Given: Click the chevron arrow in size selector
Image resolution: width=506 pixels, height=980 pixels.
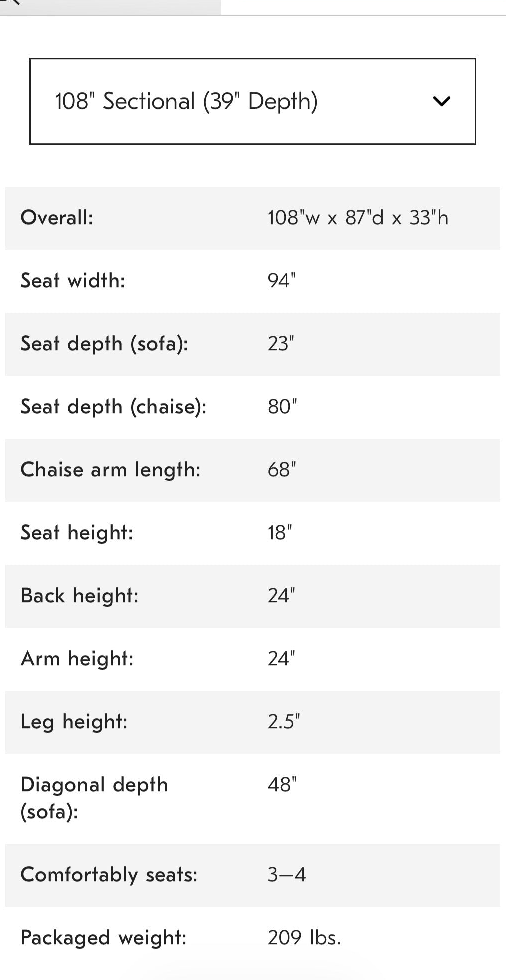Looking at the screenshot, I should point(442,101).
